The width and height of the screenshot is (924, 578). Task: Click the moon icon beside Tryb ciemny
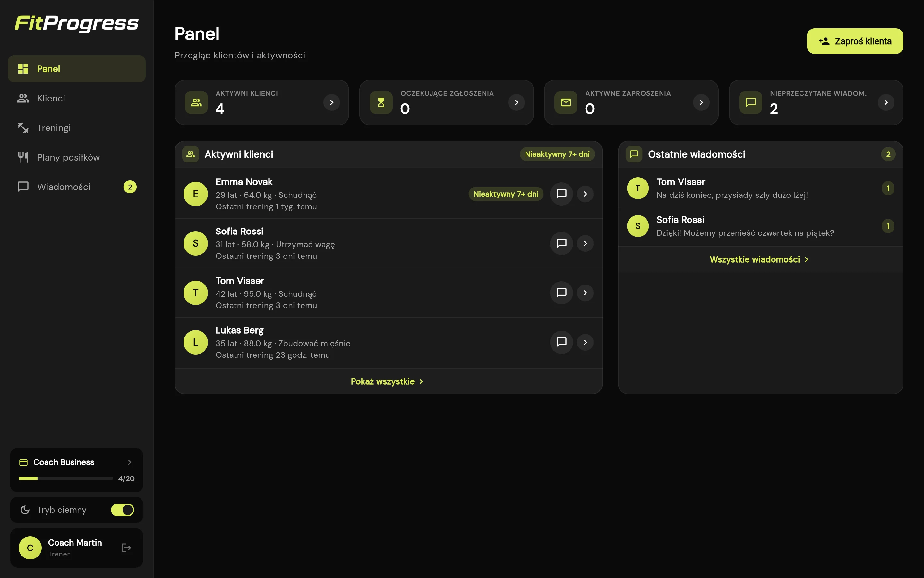(x=25, y=510)
